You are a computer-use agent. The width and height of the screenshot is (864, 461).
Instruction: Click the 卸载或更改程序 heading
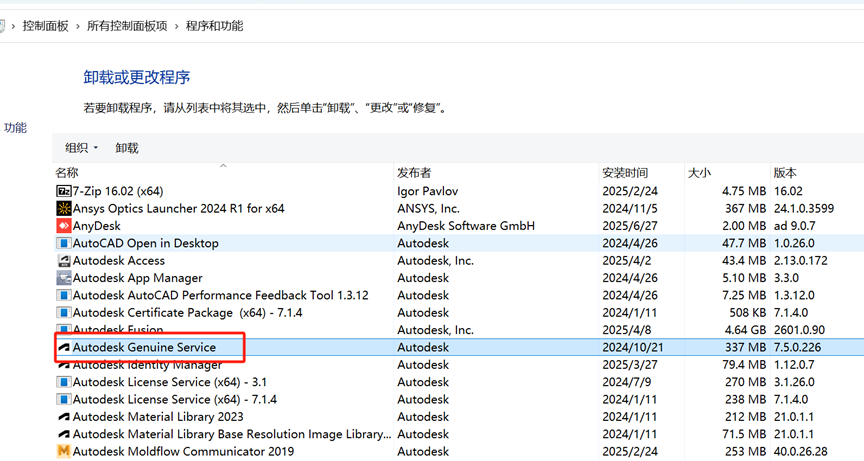coord(137,77)
